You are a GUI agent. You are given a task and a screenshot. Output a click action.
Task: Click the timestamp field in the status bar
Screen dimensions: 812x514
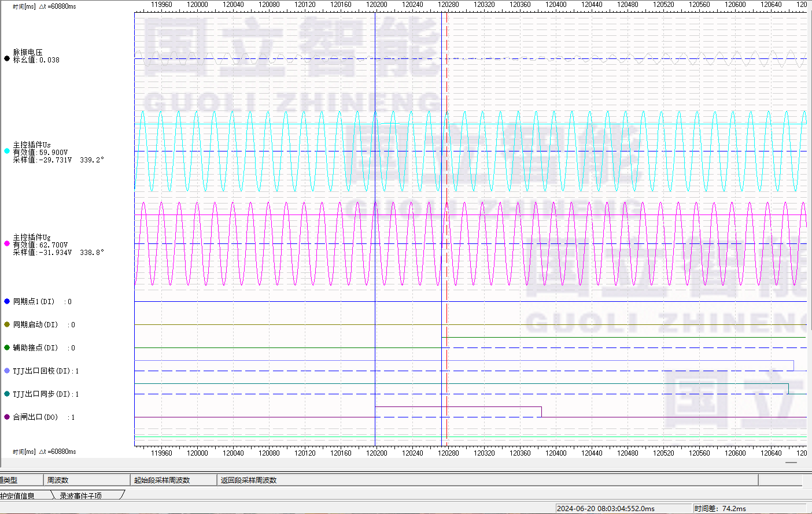click(x=606, y=508)
